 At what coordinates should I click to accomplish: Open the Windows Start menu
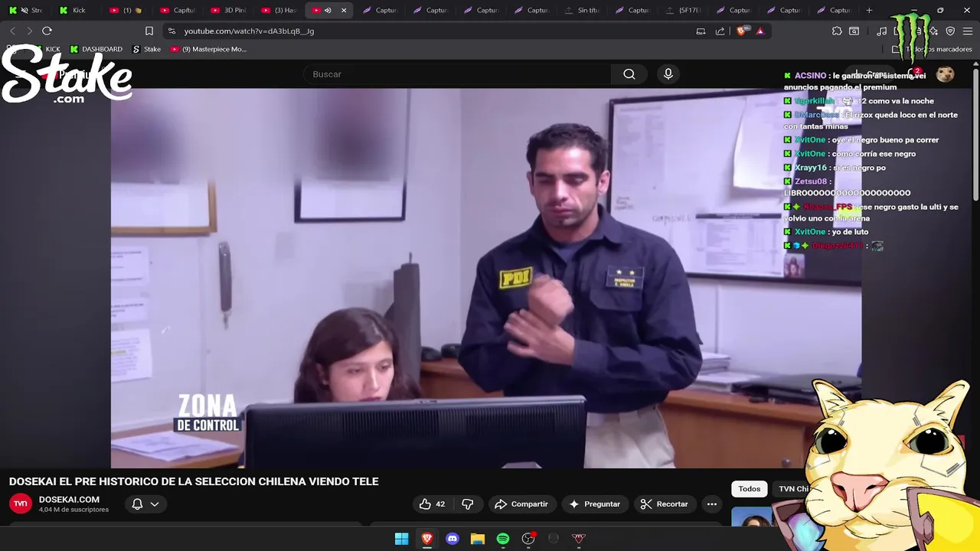coord(401,539)
